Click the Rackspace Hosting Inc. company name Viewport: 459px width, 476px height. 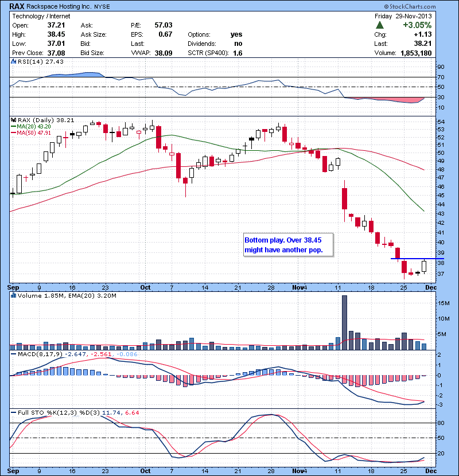[x=59, y=6]
